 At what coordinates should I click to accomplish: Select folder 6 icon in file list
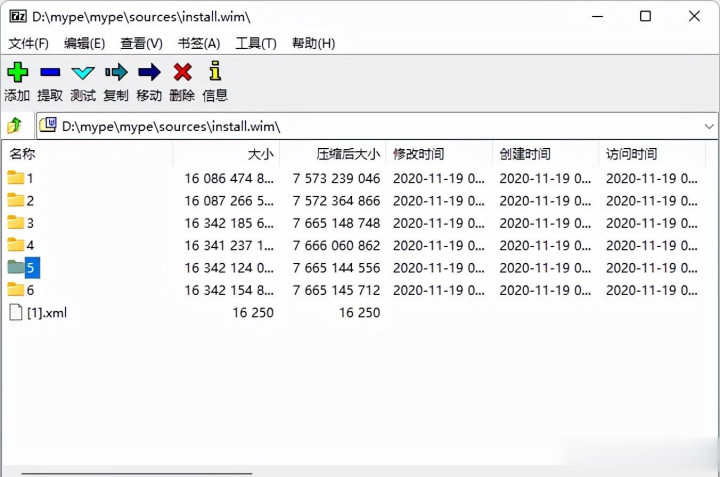click(x=16, y=289)
